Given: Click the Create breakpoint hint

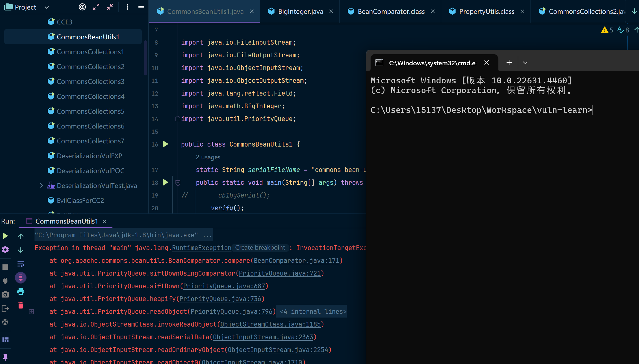Looking at the screenshot, I should (260, 247).
